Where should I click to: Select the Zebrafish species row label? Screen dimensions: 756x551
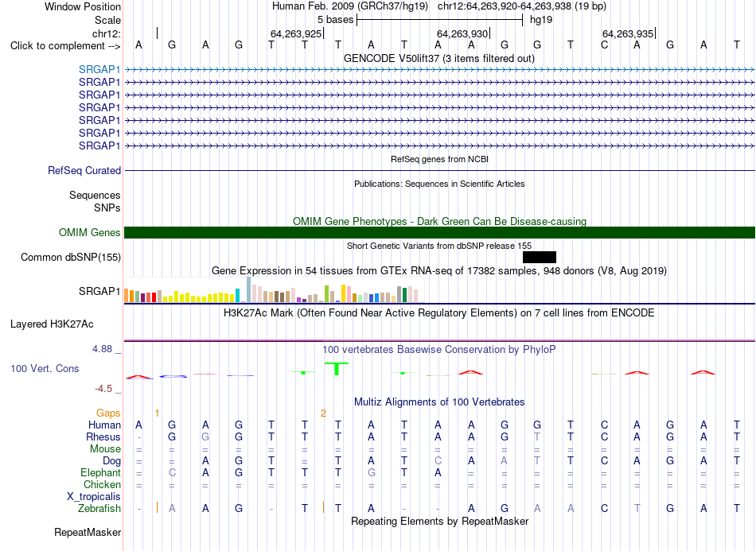point(99,509)
